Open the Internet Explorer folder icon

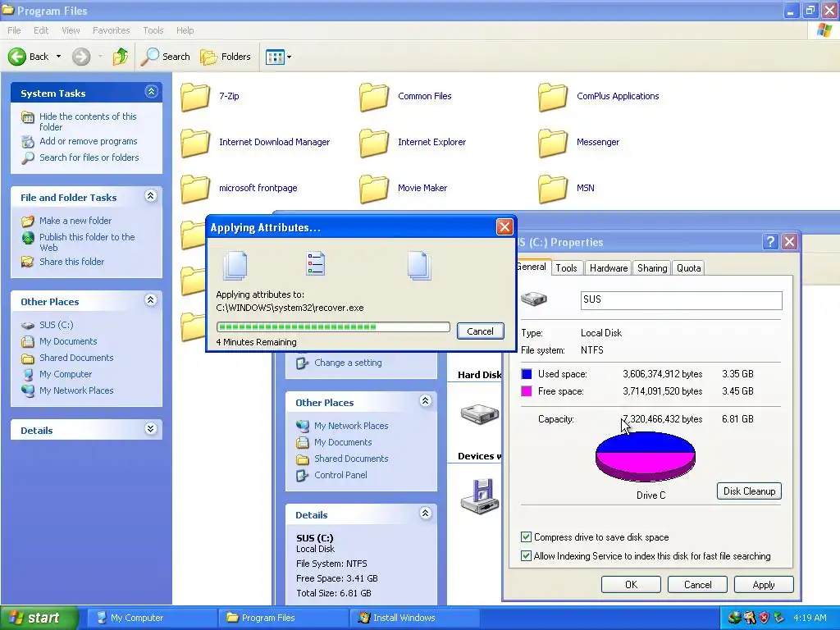(x=374, y=143)
